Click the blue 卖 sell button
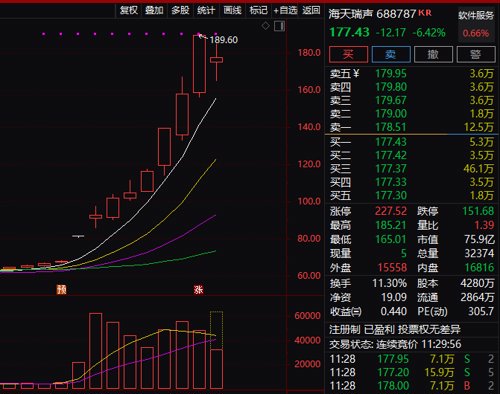 391,54
